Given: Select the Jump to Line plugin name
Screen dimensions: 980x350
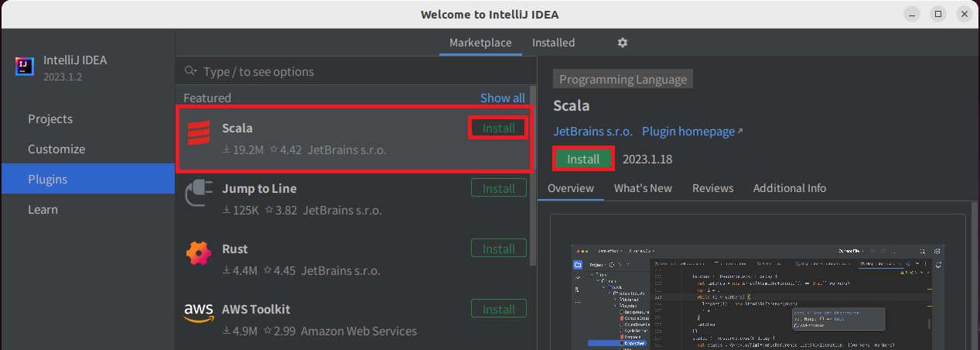Looking at the screenshot, I should pyautogui.click(x=259, y=188).
